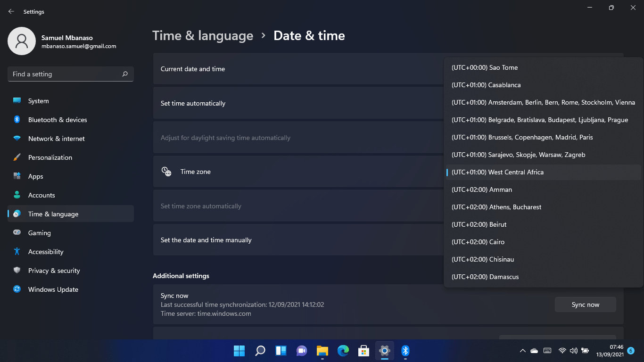Click the back arrow in Settings header
The image size is (644, 362).
(x=11, y=11)
